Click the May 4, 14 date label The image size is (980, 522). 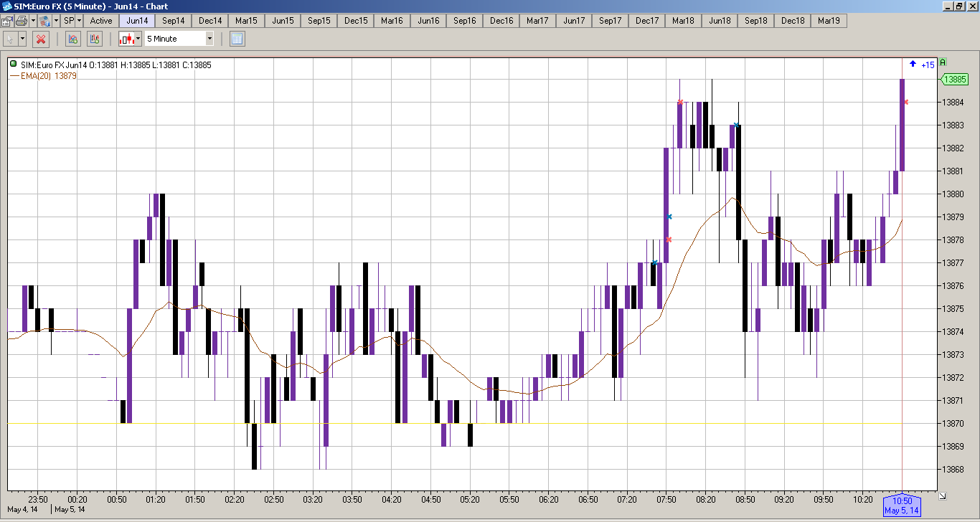click(21, 510)
